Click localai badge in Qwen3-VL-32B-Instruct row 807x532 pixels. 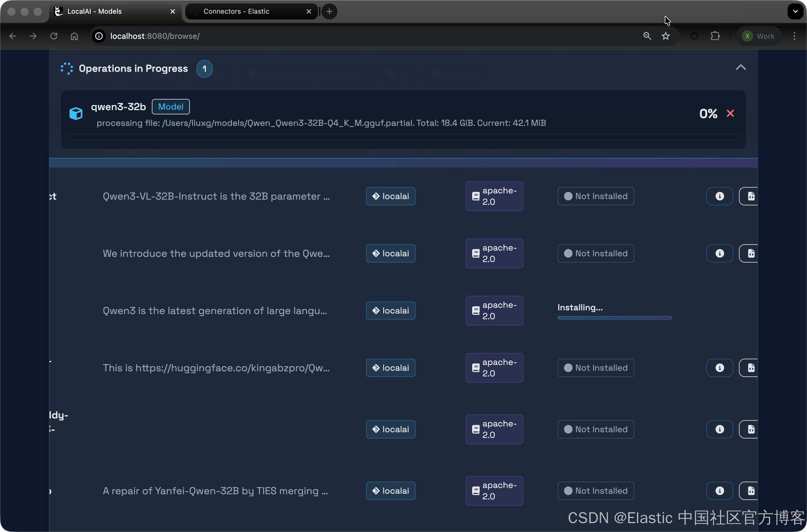[x=390, y=196]
